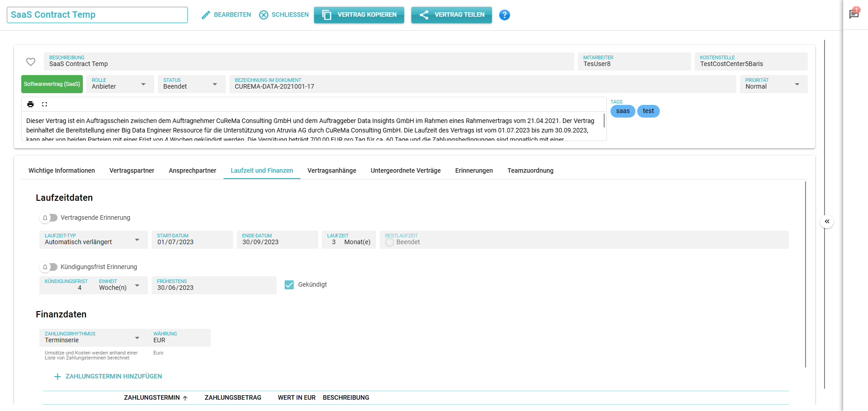Viewport: 868px width, 411px height.
Task: Expand the Priorität dropdown
Action: point(773,85)
